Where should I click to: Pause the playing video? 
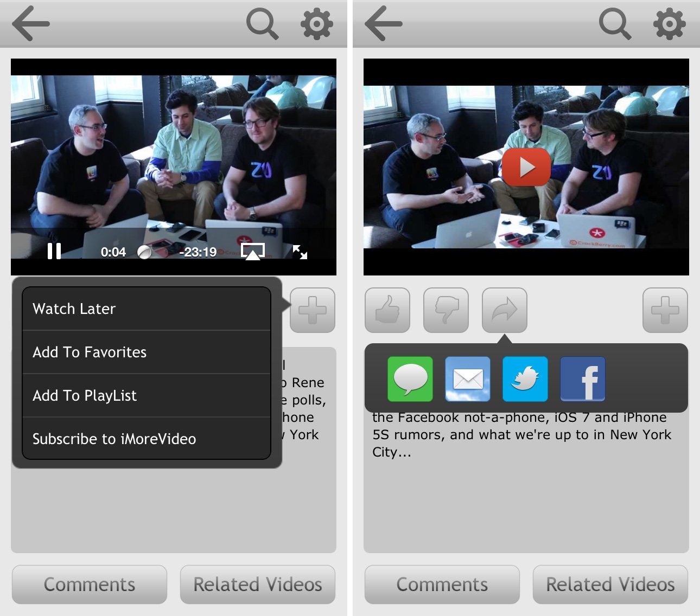coord(54,252)
